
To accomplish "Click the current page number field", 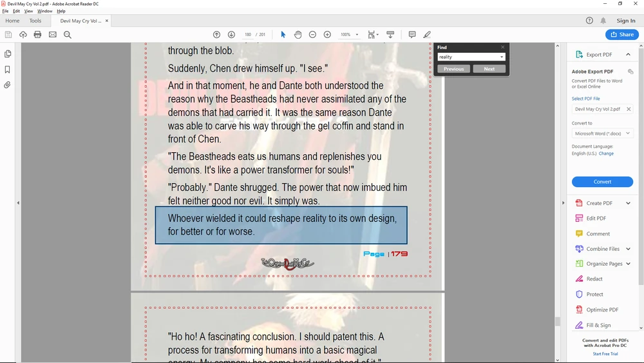I will (x=248, y=35).
